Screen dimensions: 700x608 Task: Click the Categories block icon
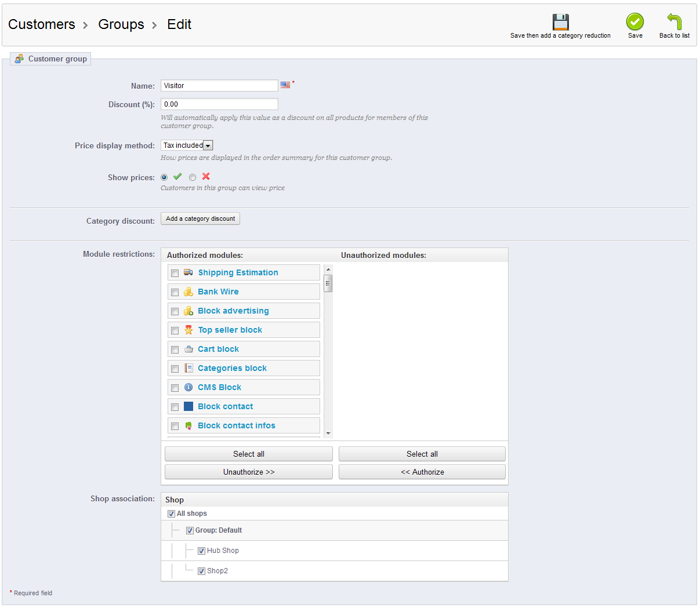pyautogui.click(x=188, y=368)
